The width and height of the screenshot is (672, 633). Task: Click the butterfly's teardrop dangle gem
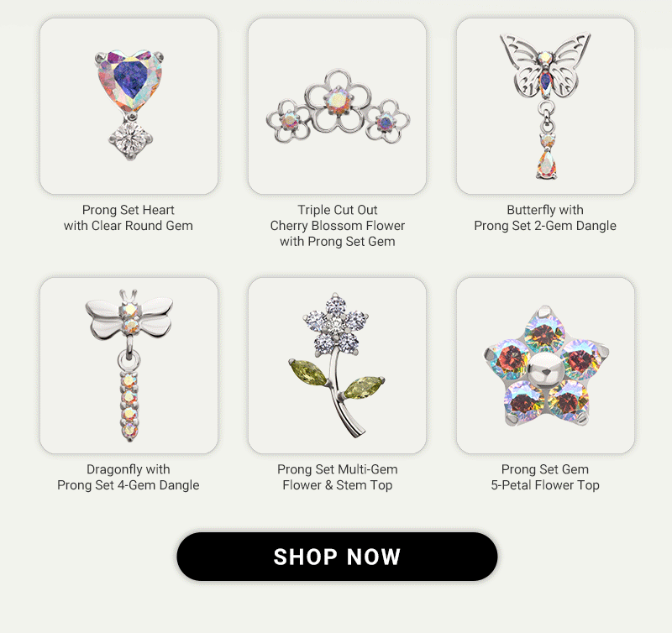547,164
